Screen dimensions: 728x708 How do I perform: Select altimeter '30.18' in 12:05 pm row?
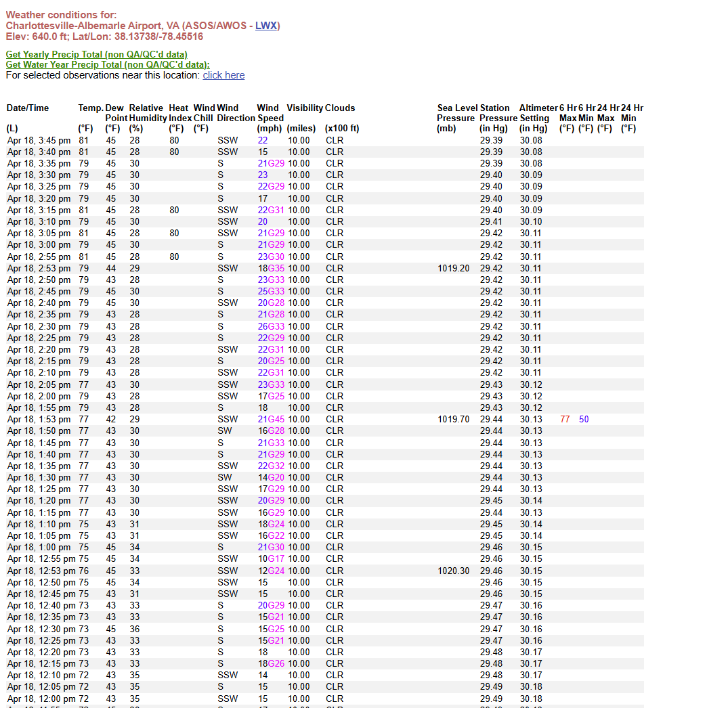pos(531,687)
